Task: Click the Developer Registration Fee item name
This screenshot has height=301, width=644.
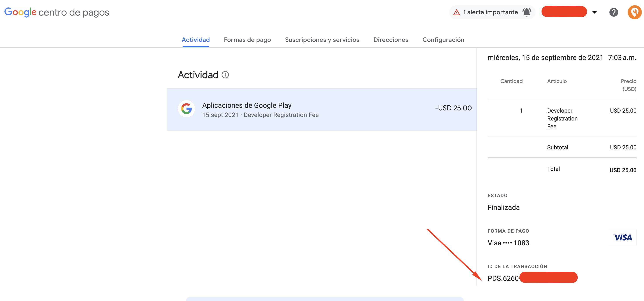Action: (562, 119)
